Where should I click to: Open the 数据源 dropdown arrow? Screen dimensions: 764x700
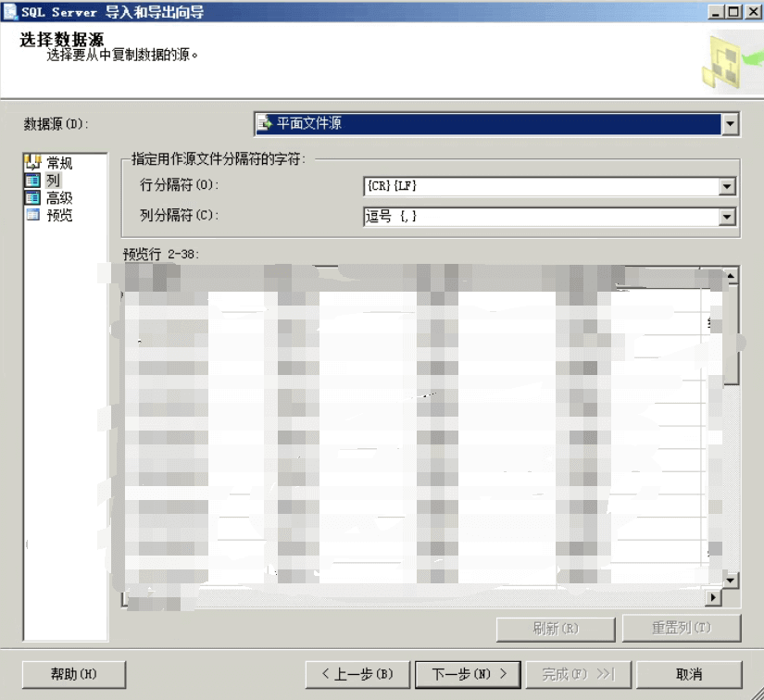(731, 124)
